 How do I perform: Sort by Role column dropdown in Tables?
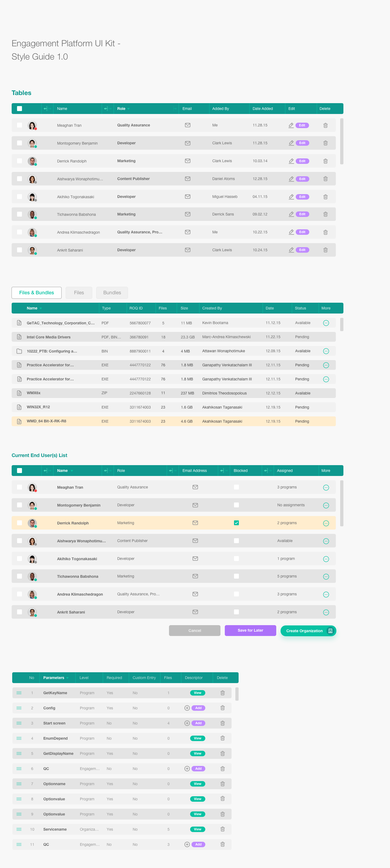pyautogui.click(x=128, y=109)
